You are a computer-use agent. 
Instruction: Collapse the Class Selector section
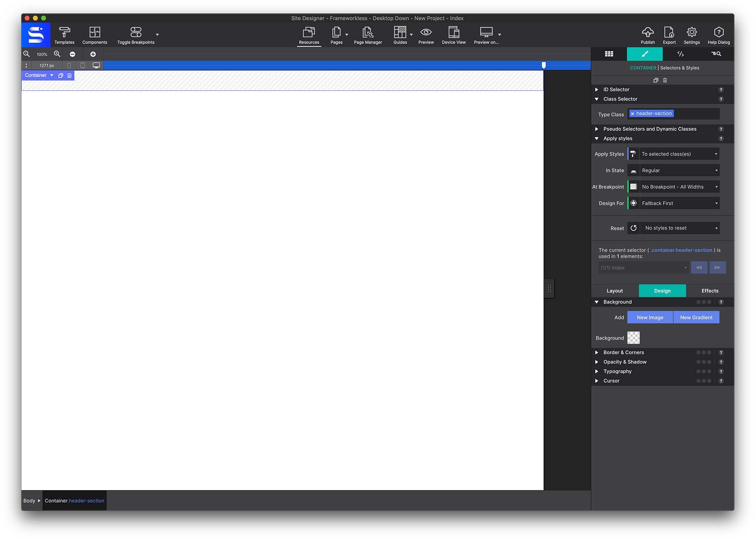tap(597, 99)
